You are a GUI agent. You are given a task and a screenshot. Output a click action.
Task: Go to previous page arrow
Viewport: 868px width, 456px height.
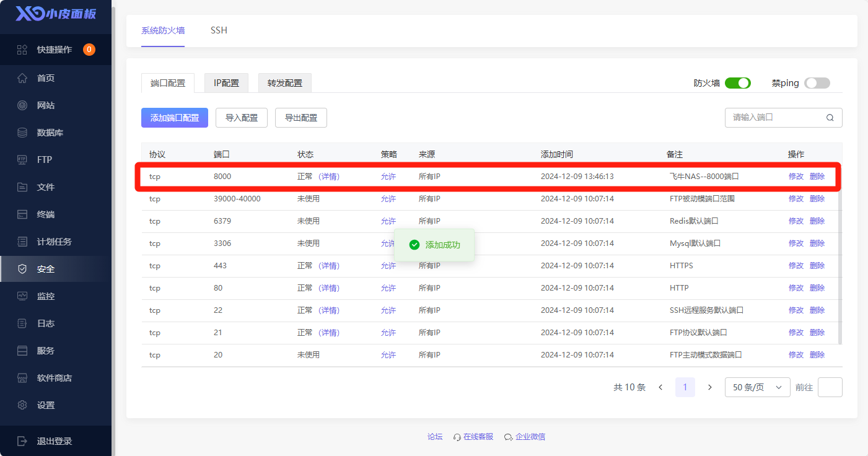(x=660, y=387)
